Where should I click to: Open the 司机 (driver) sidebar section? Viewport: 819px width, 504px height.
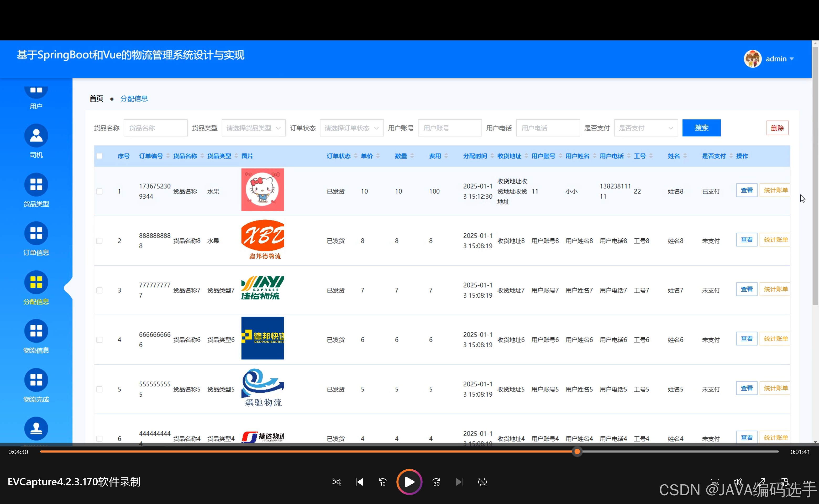click(x=36, y=141)
